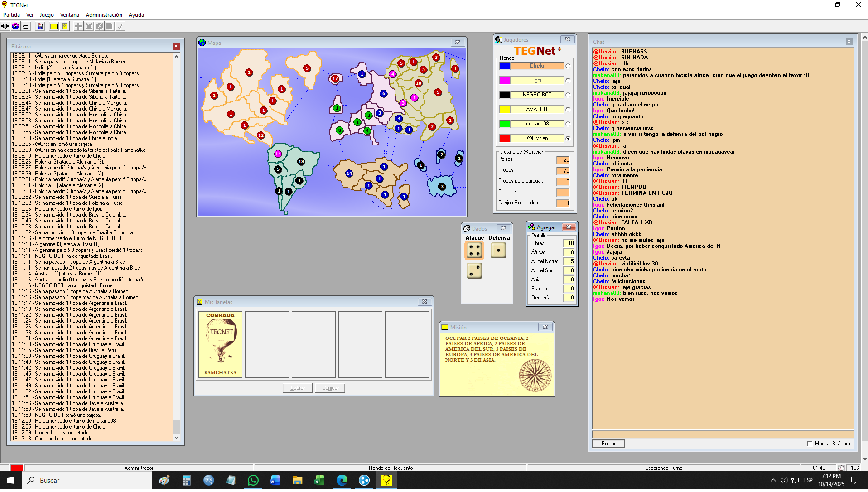Image resolution: width=868 pixels, height=492 pixels.
Task: Click the list view toolbar icon
Action: tap(25, 26)
